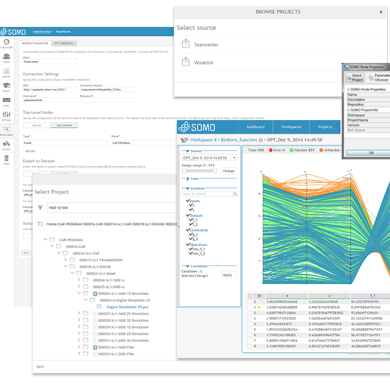
Task: Select the Repositories icon in admin sidebar
Action: coord(6,129)
